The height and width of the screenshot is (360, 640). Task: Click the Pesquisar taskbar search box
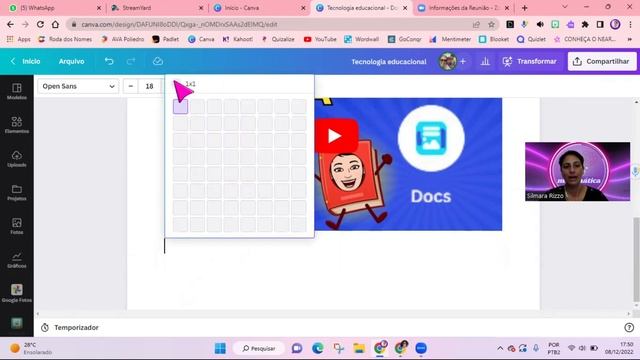(259, 348)
